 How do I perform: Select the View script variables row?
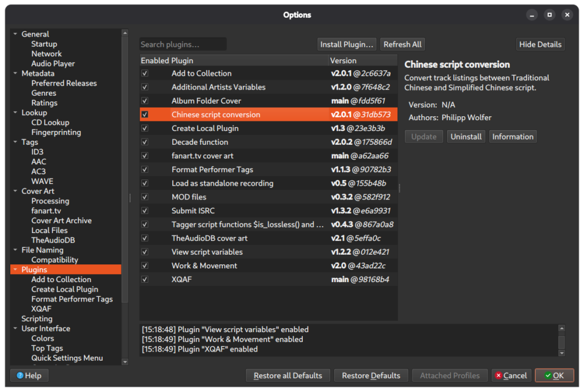269,252
